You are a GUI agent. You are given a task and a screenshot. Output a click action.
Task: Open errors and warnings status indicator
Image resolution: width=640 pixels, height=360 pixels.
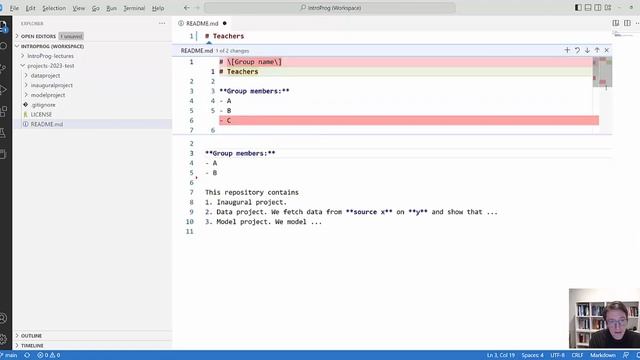[x=49, y=355]
